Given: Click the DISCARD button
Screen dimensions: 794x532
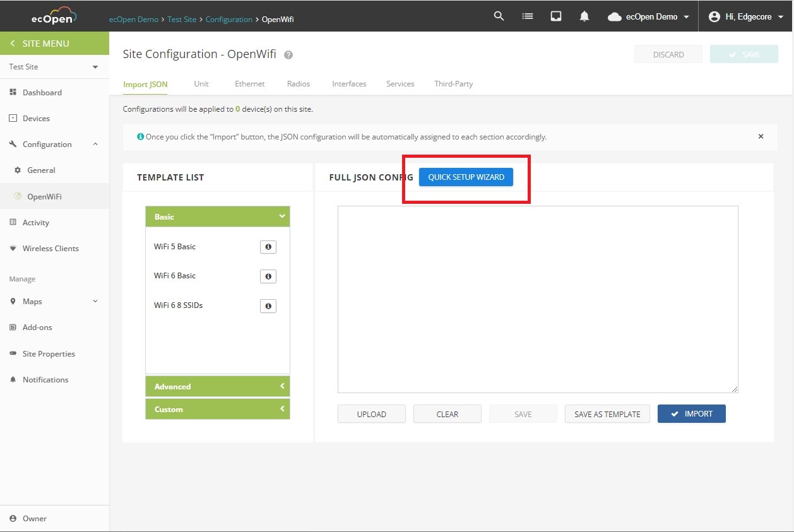Looking at the screenshot, I should click(668, 54).
